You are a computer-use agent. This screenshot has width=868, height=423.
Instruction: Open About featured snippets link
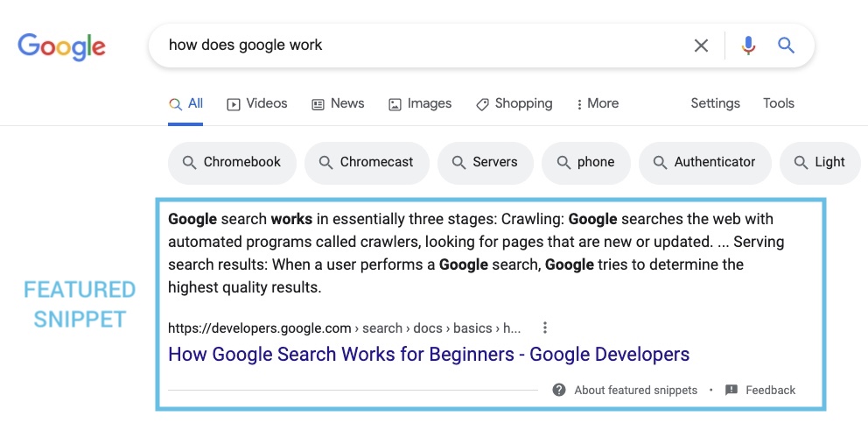[635, 391]
